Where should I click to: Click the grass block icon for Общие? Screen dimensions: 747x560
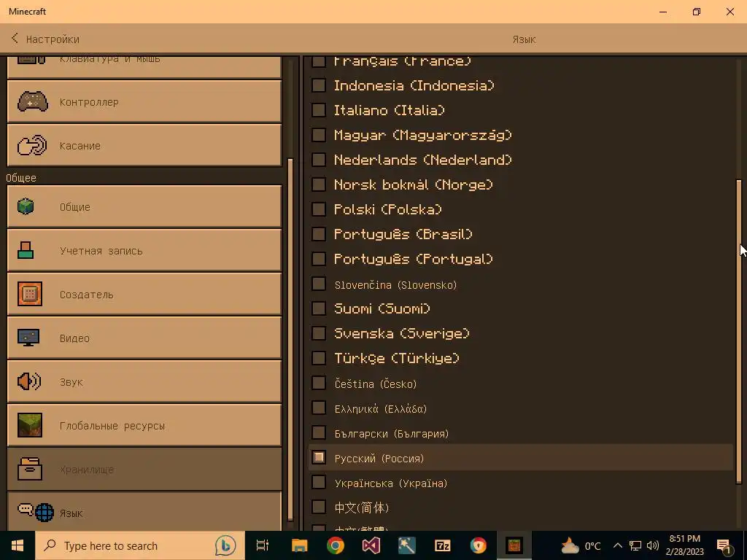26,206
